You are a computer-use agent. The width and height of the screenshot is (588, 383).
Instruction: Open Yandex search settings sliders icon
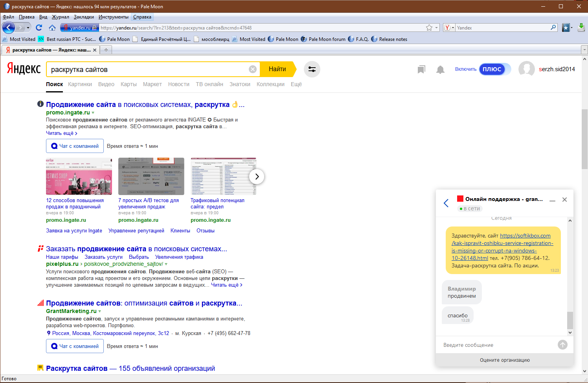click(x=312, y=69)
